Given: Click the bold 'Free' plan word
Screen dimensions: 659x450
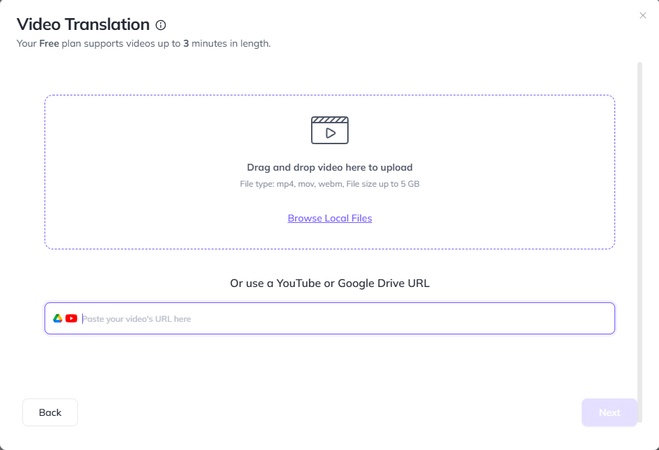Looking at the screenshot, I should (49, 44).
